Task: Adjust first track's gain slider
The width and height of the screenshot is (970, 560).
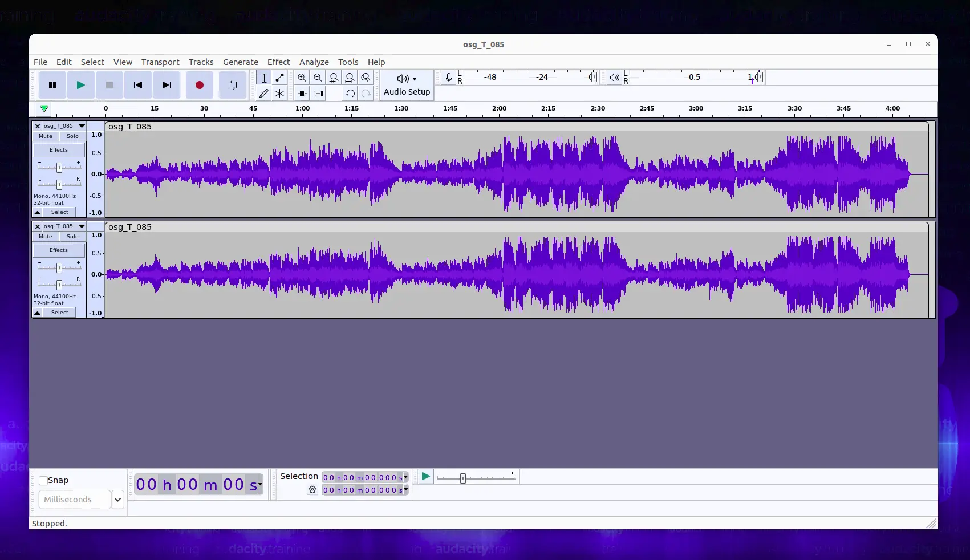Action: [x=59, y=167]
